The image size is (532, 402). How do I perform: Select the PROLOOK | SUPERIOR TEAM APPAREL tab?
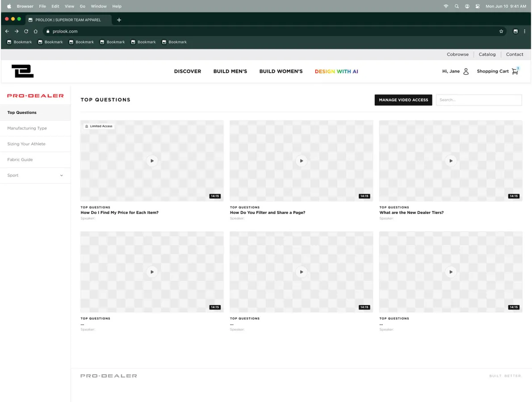(68, 20)
